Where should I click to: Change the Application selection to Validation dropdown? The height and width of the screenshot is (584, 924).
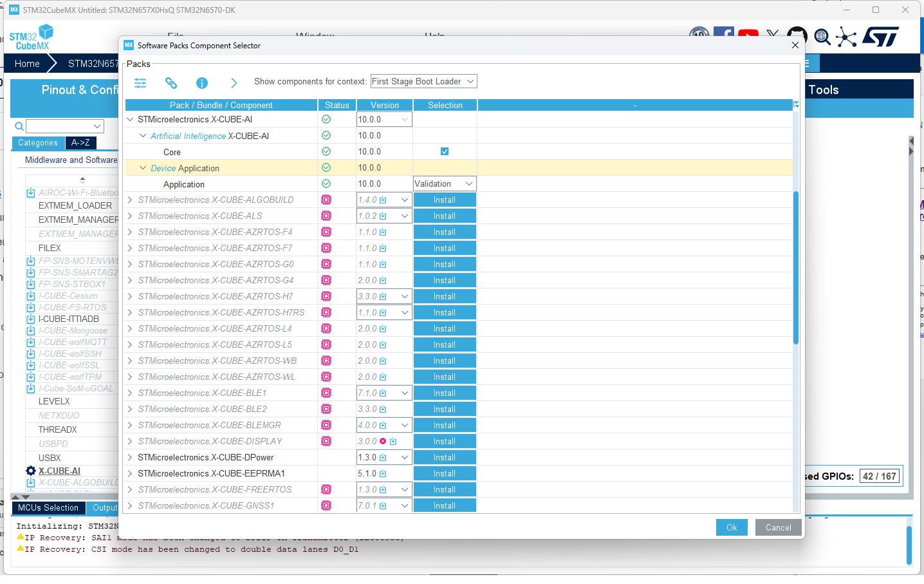point(445,184)
